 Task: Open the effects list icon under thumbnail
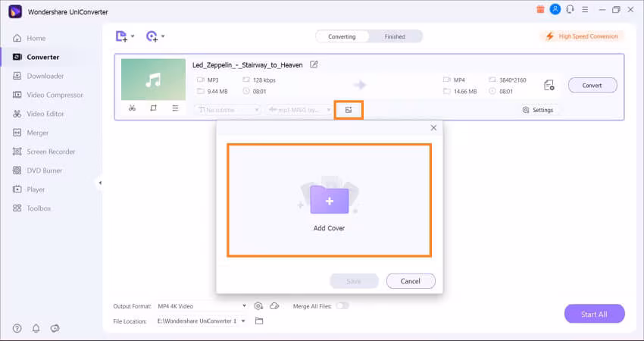tap(175, 108)
